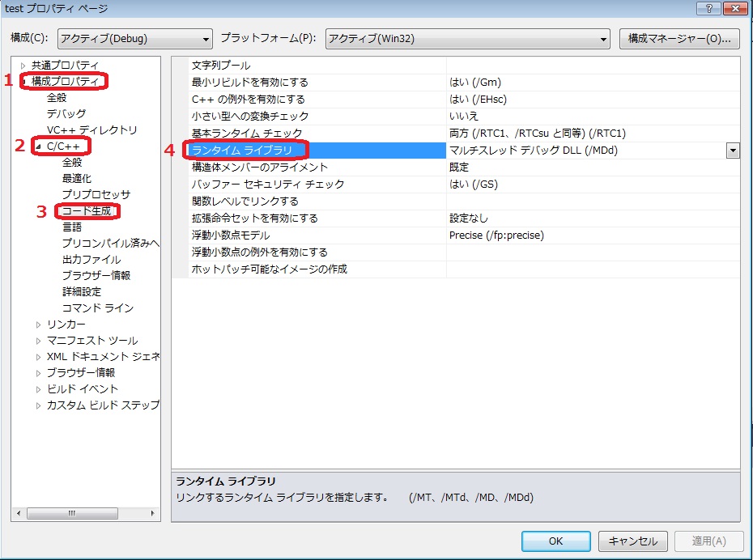Image resolution: width=753 pixels, height=560 pixels.
Task: Click the Precise (/fp:precise) value cell
Action: coord(593,235)
